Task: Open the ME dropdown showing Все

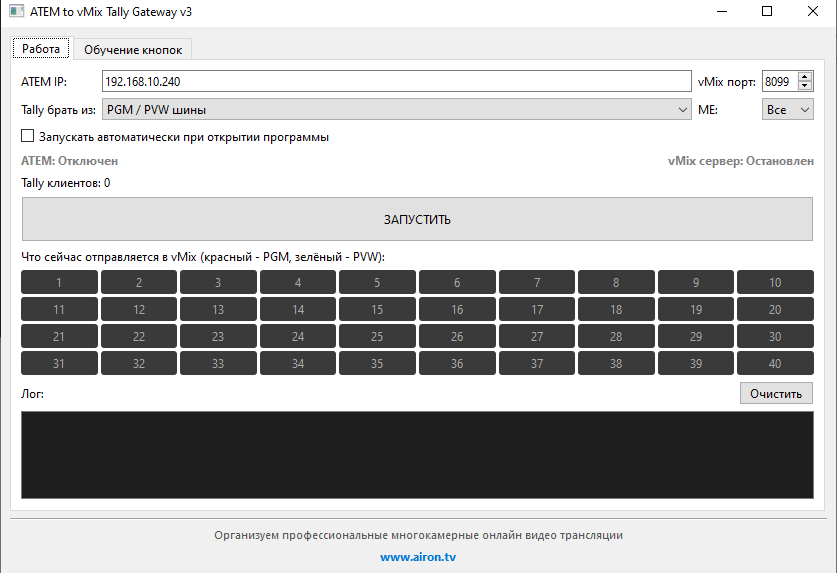Action: pyautogui.click(x=787, y=109)
